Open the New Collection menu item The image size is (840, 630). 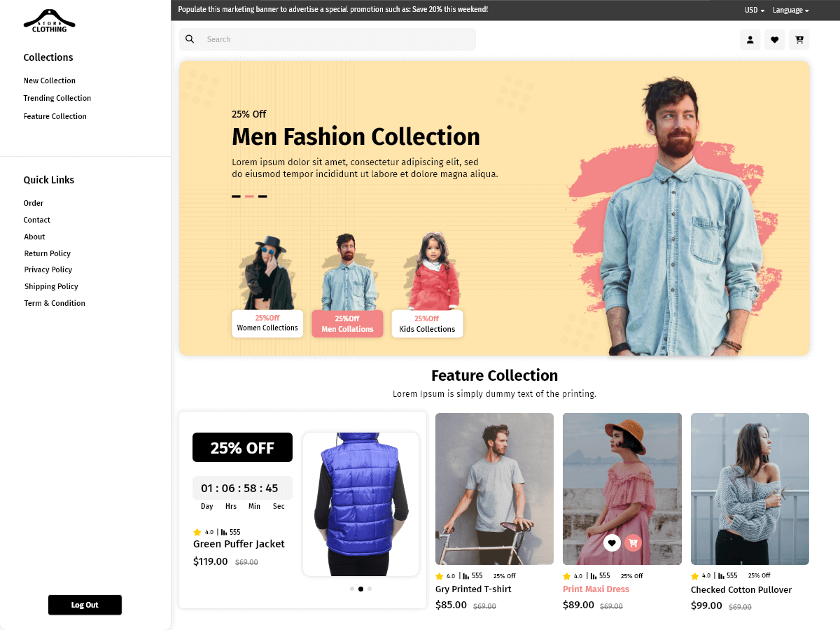tap(49, 80)
